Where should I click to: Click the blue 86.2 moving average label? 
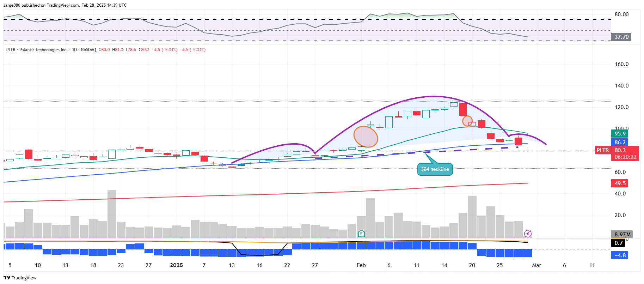[620, 143]
